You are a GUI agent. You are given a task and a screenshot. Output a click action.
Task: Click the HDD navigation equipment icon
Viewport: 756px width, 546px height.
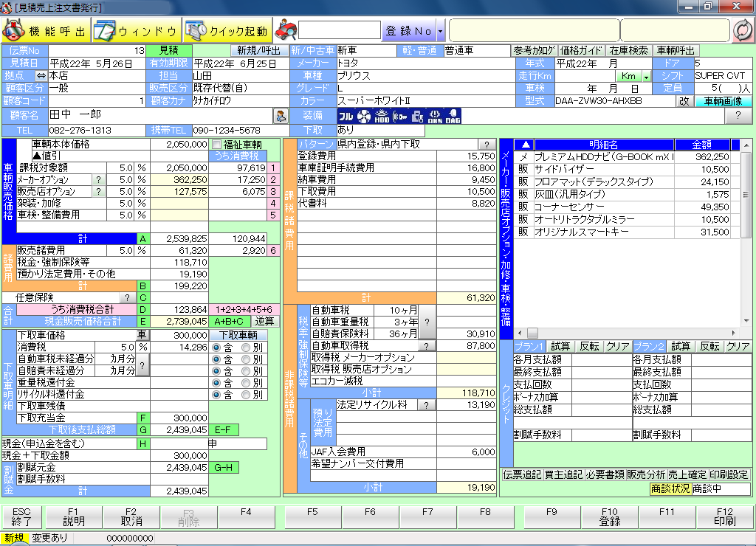pos(382,116)
